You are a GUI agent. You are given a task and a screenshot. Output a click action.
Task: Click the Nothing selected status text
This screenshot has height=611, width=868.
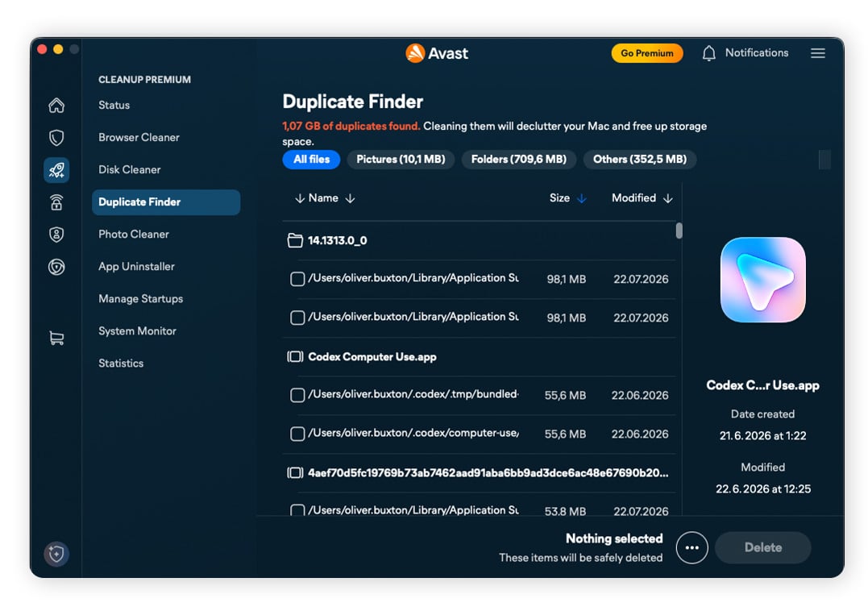614,538
